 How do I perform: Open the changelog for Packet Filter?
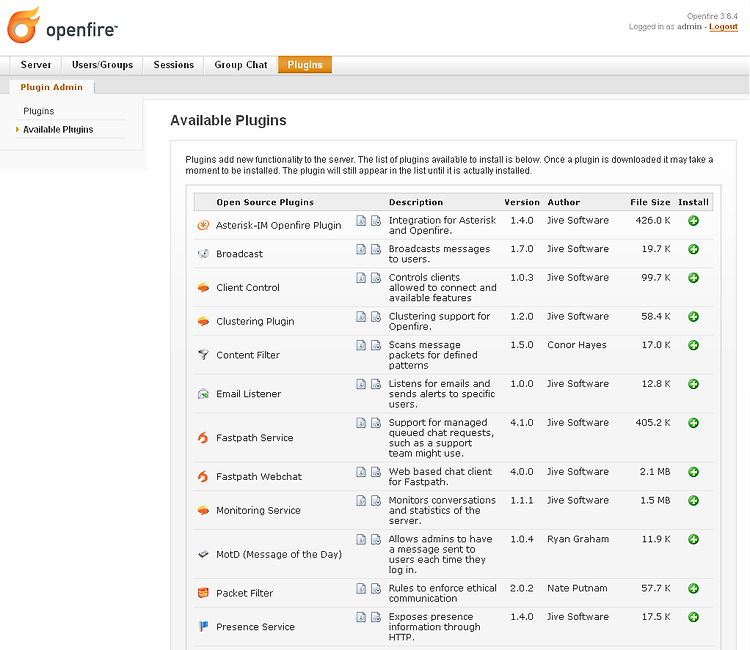tap(376, 588)
